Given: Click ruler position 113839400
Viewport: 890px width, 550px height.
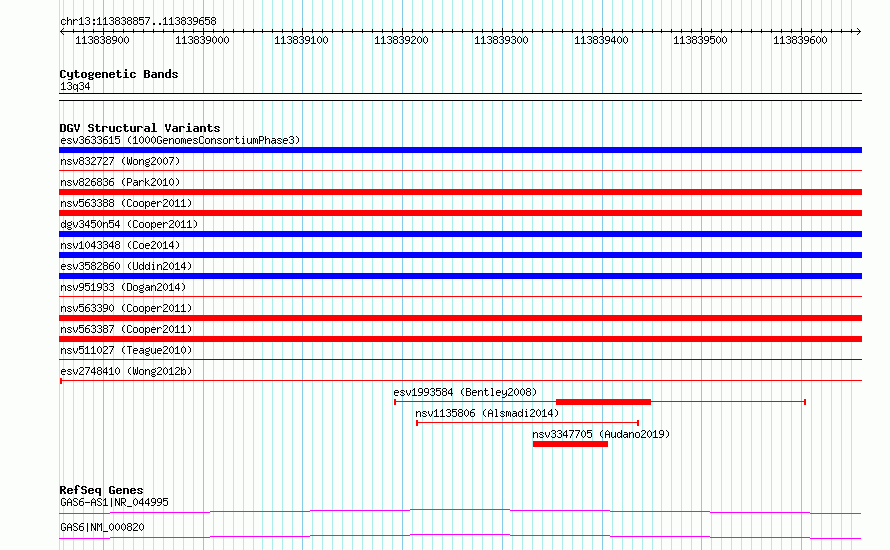Looking at the screenshot, I should coord(601,40).
